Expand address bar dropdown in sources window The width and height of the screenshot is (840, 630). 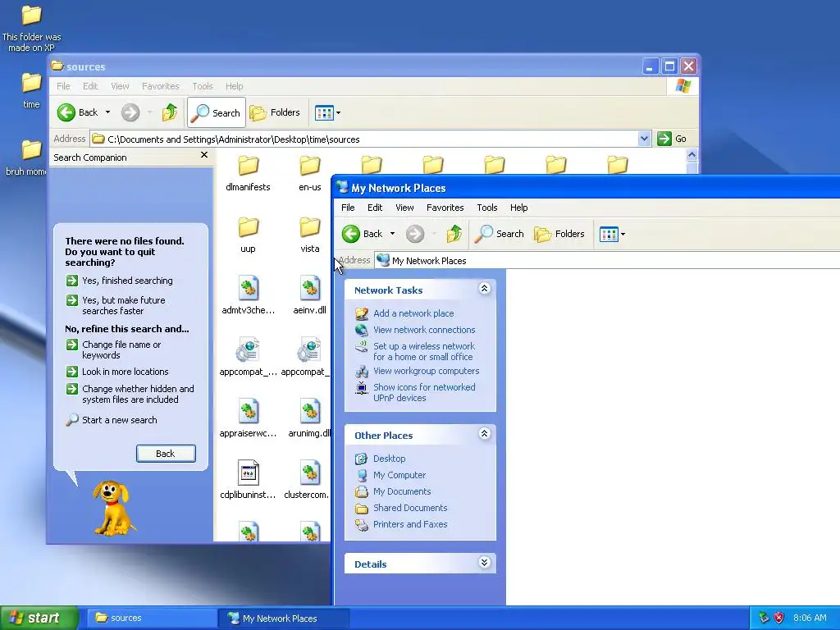pos(645,139)
